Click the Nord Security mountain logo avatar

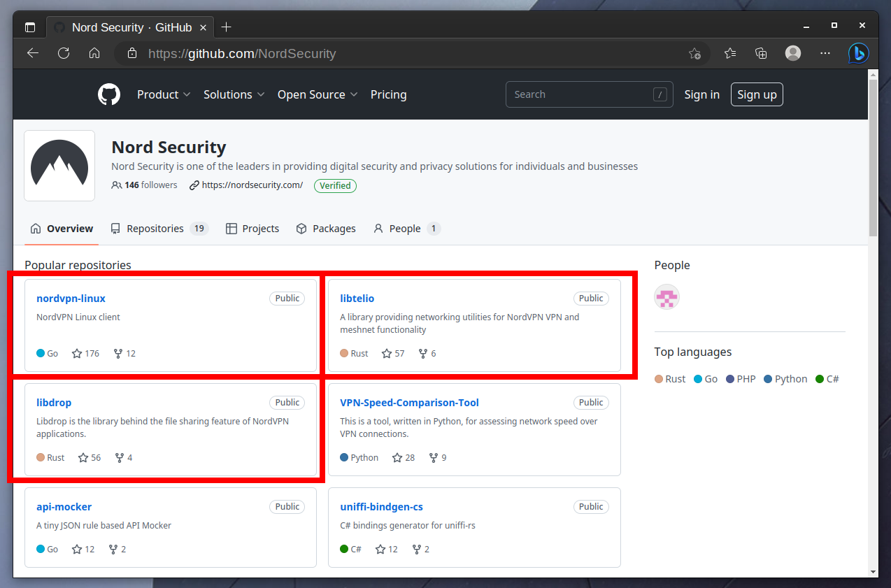tap(59, 166)
